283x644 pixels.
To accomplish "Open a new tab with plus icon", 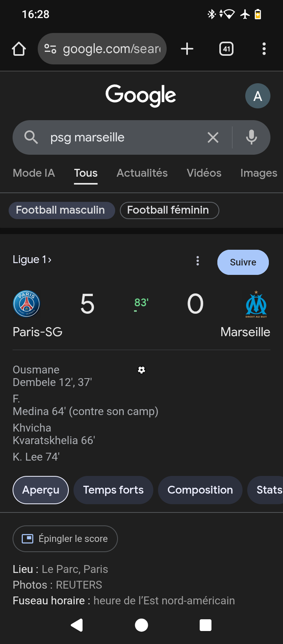I will (x=187, y=49).
